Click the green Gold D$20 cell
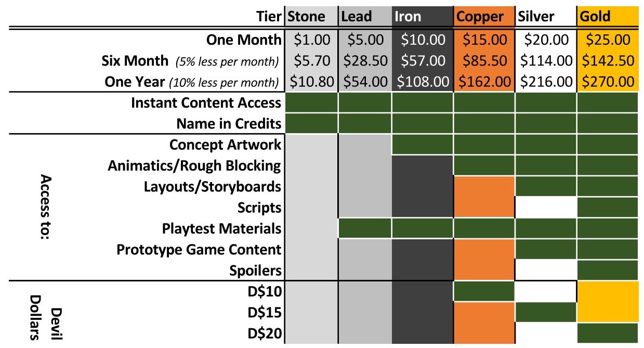Image resolution: width=644 pixels, height=348 pixels. pos(607,332)
